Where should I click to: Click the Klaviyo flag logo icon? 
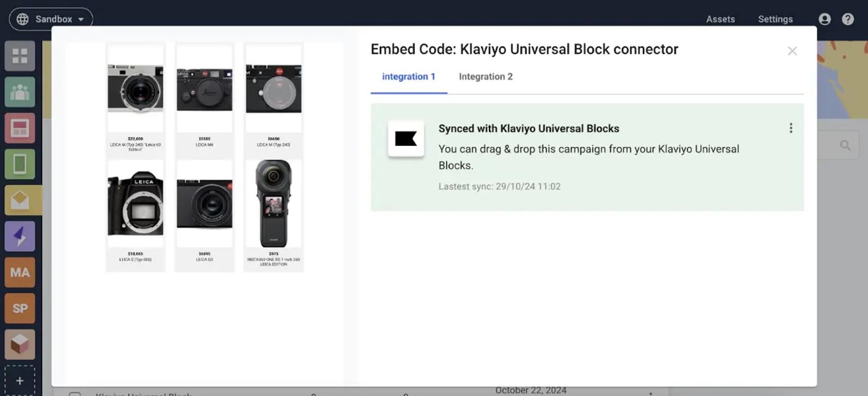click(x=406, y=139)
